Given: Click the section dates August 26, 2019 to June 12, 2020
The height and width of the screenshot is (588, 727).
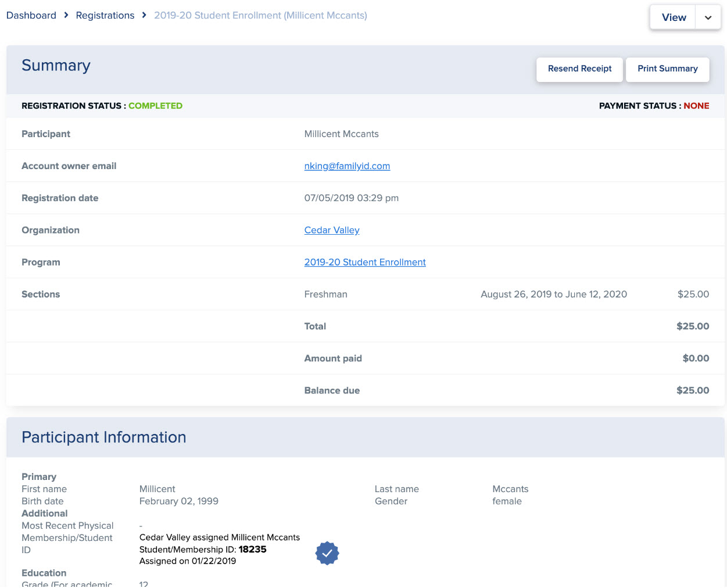Looking at the screenshot, I should pos(554,295).
